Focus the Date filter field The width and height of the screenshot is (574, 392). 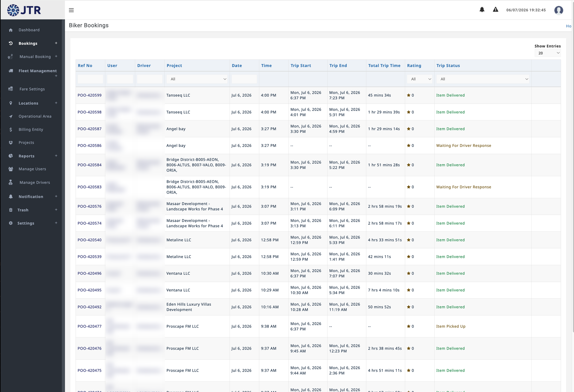[x=244, y=79]
